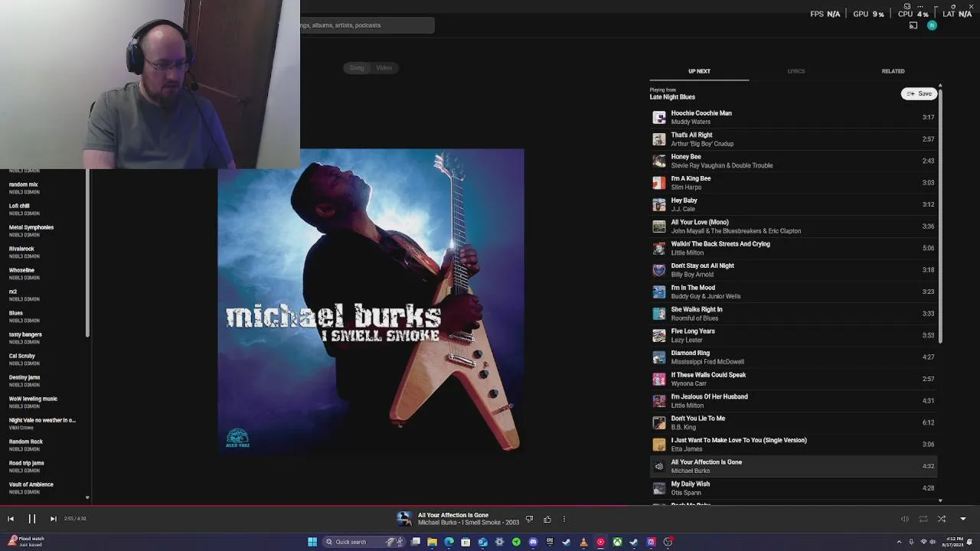Click the Michael Burks album artwork
980x551 pixels.
click(371, 302)
